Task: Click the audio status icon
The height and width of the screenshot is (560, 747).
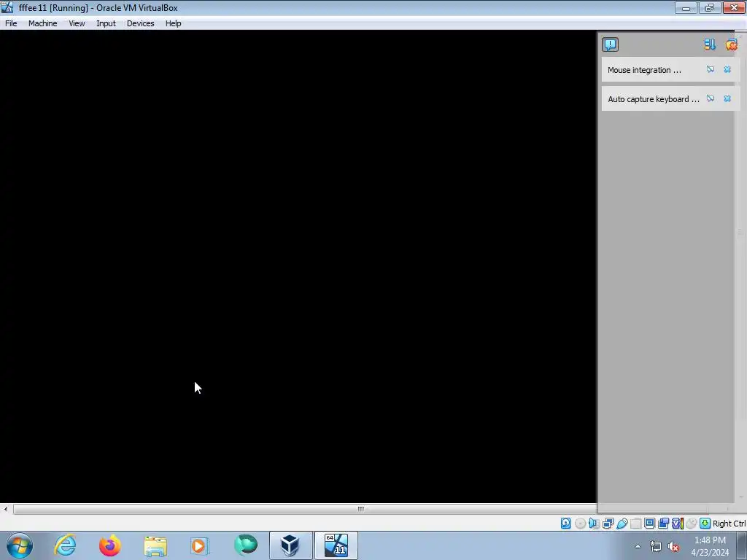Action: [594, 524]
